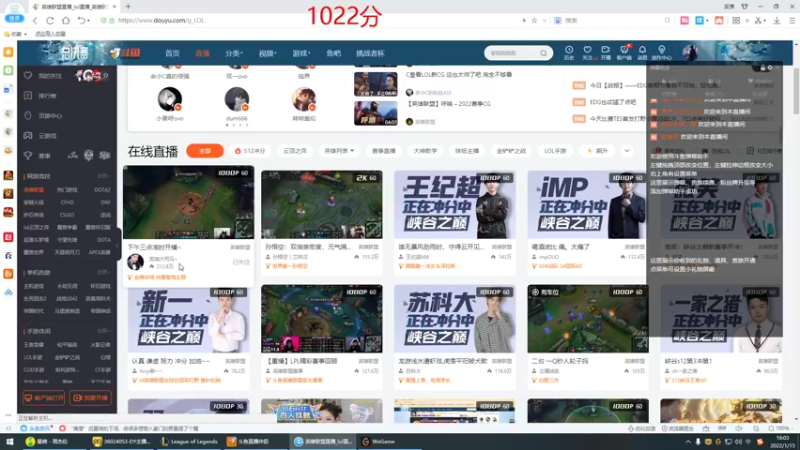The height and width of the screenshot is (450, 800).
Task: Click 客户端打开 button in sidebar
Action: [44, 397]
